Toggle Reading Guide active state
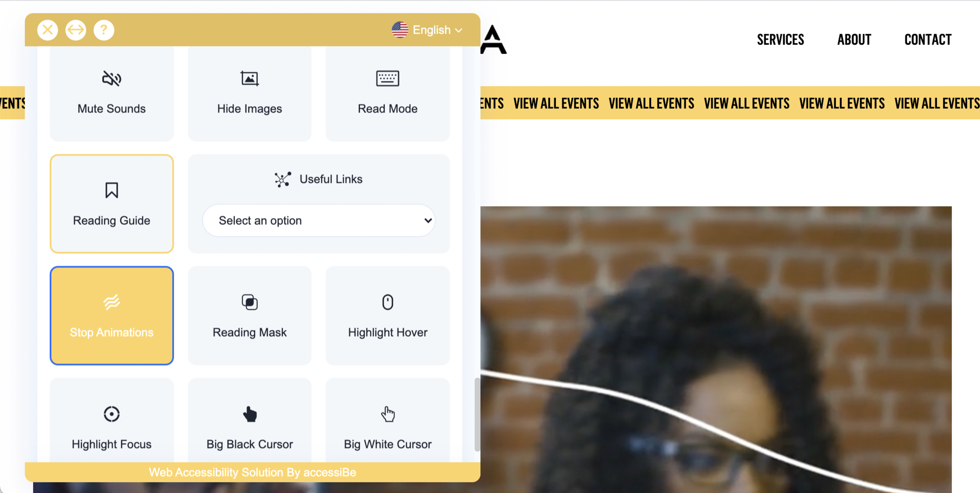The width and height of the screenshot is (980, 493). [x=112, y=204]
